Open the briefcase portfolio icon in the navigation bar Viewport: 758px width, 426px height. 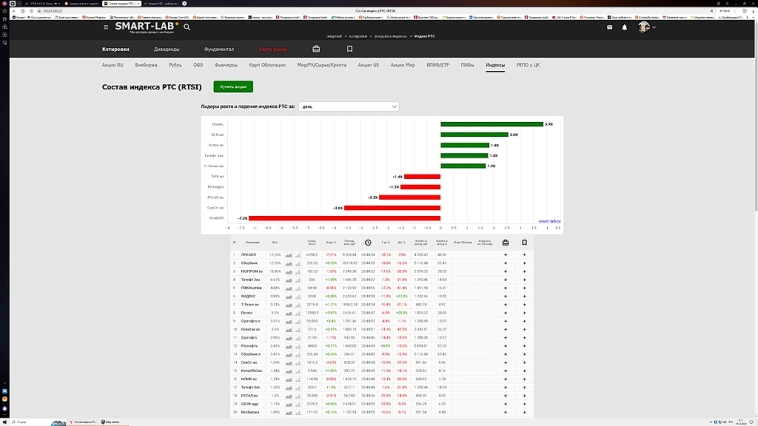(x=316, y=49)
